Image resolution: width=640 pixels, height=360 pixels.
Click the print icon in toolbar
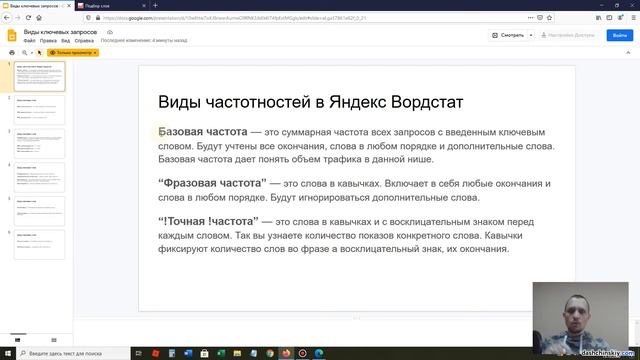(x=12, y=53)
